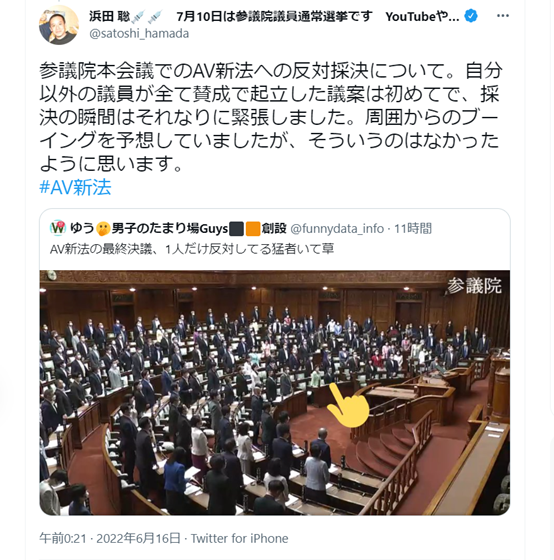Open the @satoshi_hamada handle link
Viewport: 554px width, 560px height.
click(139, 34)
